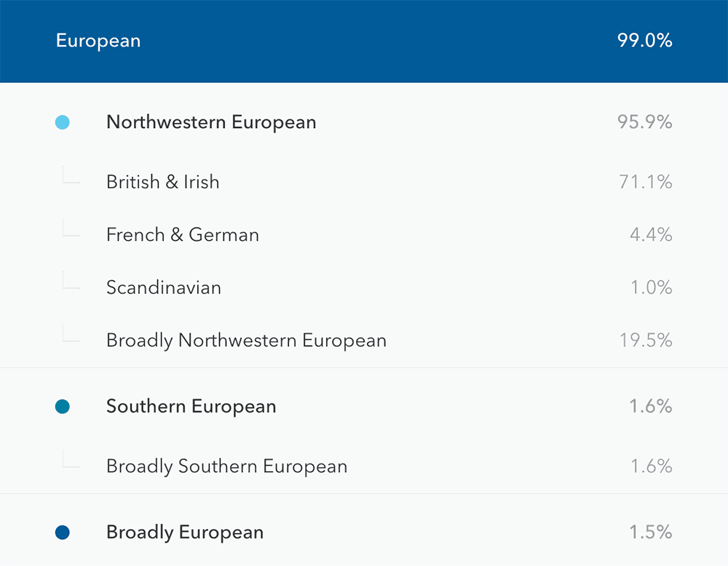Click the dark blue Broadly European dot
The image size is (728, 566).
(x=63, y=533)
